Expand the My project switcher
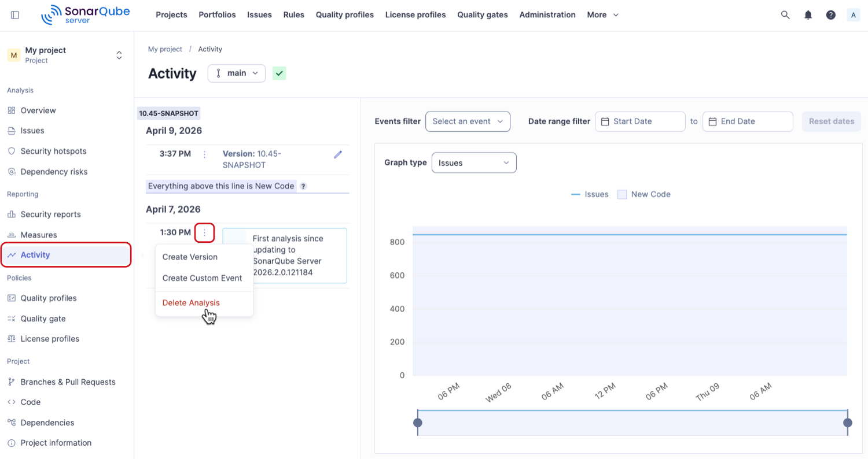Screen dimensions: 868x459 [119, 55]
